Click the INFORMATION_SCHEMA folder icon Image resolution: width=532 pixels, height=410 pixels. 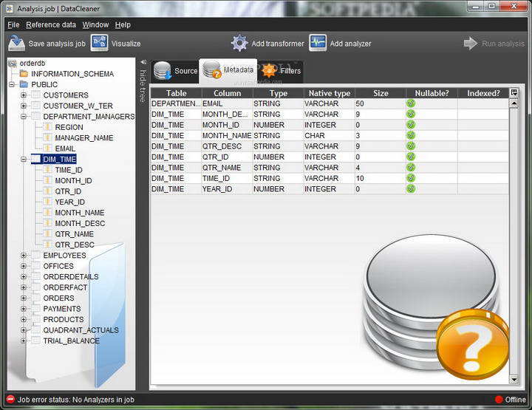(x=24, y=74)
